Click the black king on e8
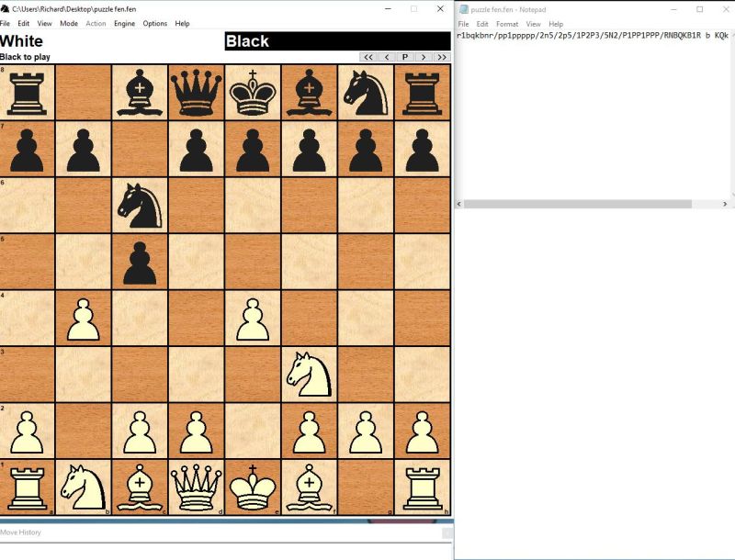The image size is (735, 560). 252,95
